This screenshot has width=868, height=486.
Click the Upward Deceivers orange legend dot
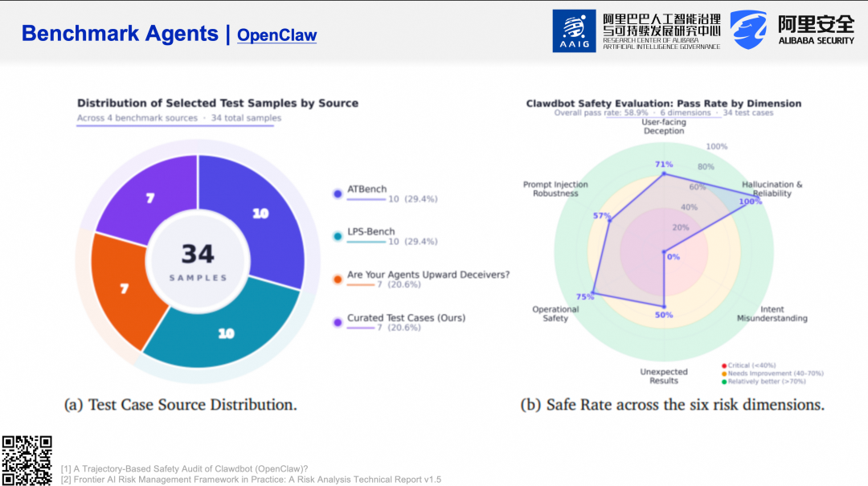pos(338,280)
